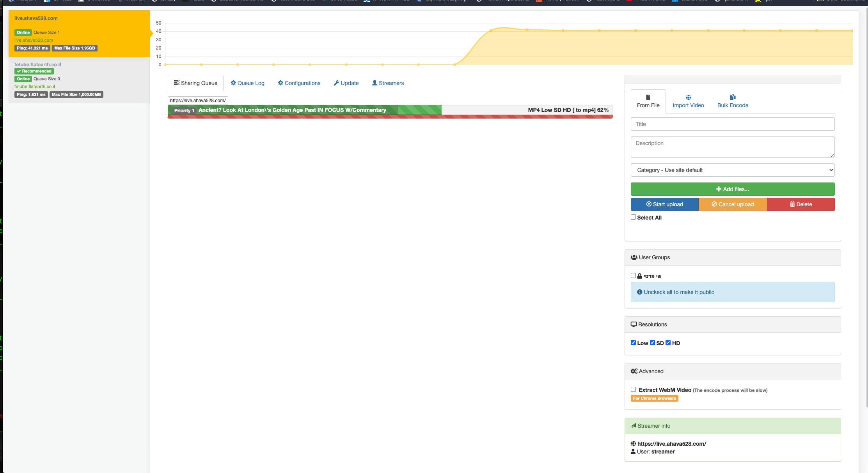Click the Configurations gear icon

[x=280, y=83]
